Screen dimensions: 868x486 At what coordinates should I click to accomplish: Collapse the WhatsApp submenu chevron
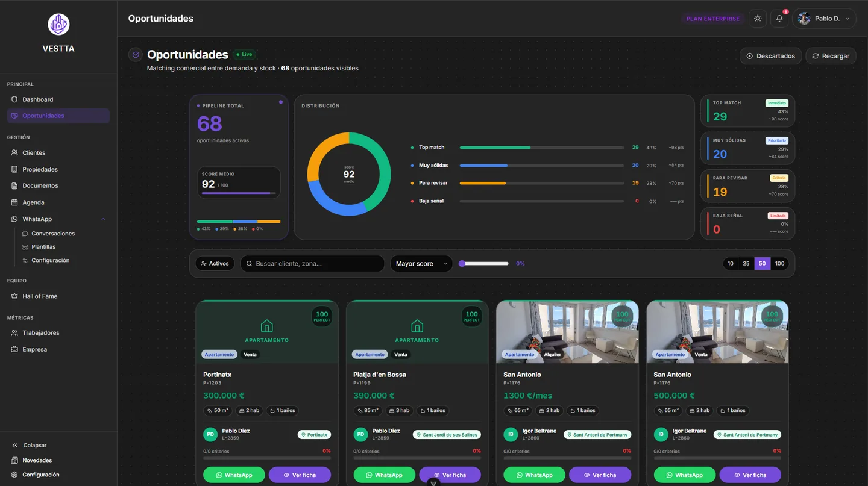(103, 219)
